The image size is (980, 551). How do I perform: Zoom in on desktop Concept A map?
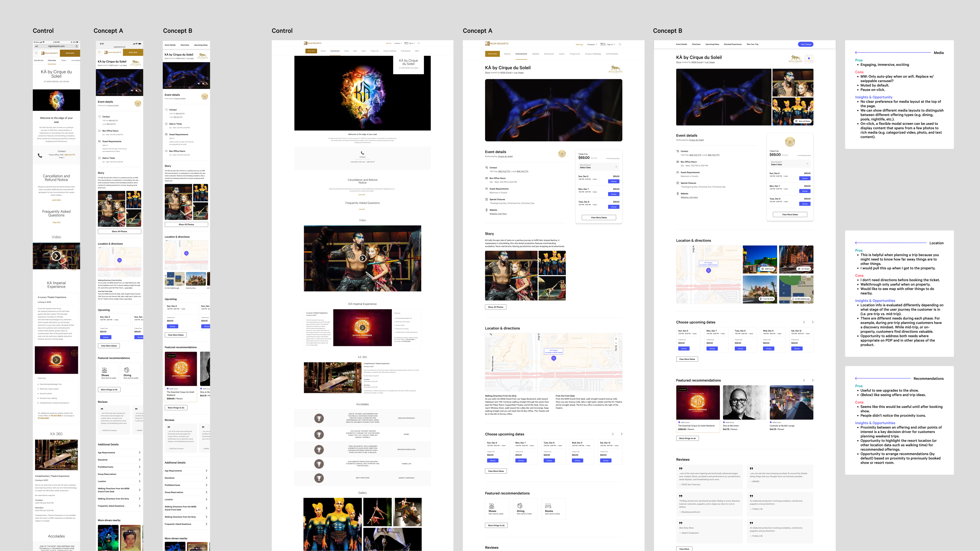pyautogui.click(x=616, y=339)
